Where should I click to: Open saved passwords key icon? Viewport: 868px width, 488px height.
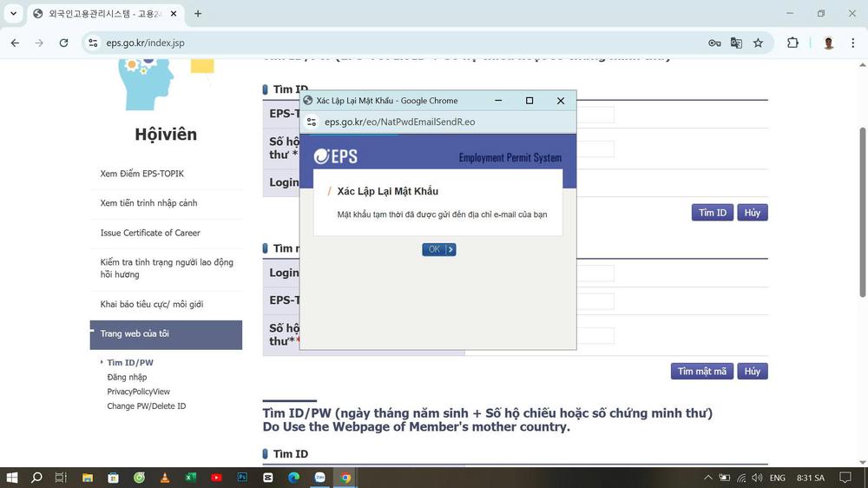coord(714,43)
